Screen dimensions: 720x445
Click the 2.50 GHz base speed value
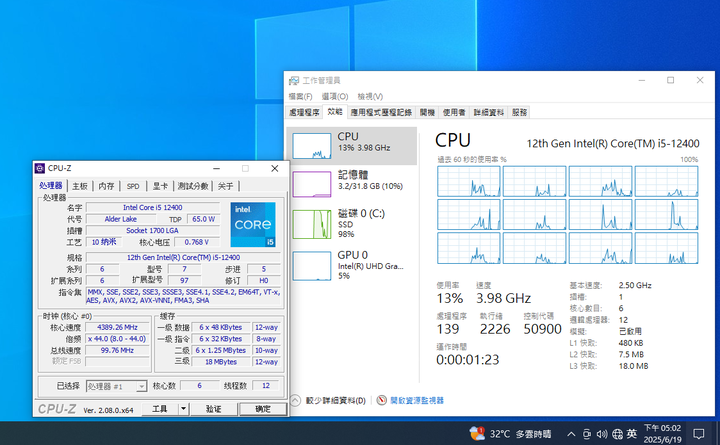[x=635, y=285]
